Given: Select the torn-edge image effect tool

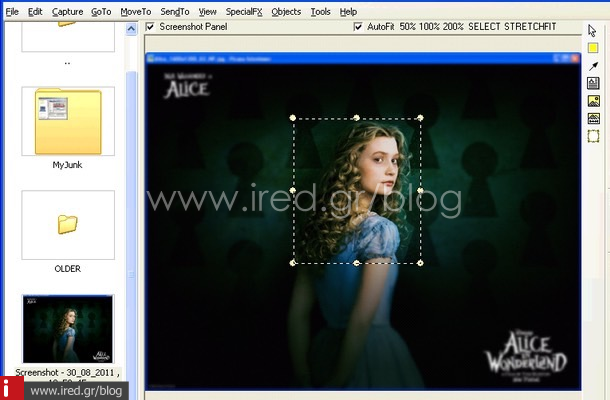Looking at the screenshot, I should 593,119.
